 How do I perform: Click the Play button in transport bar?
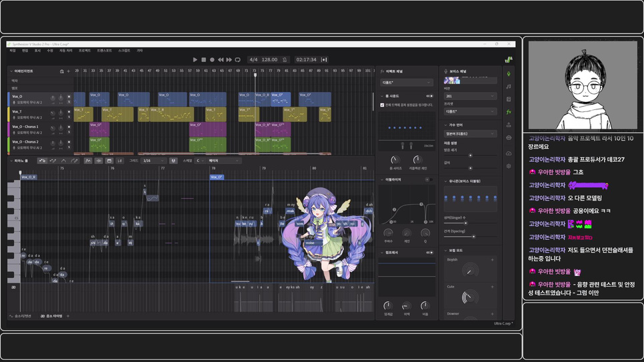(x=195, y=60)
